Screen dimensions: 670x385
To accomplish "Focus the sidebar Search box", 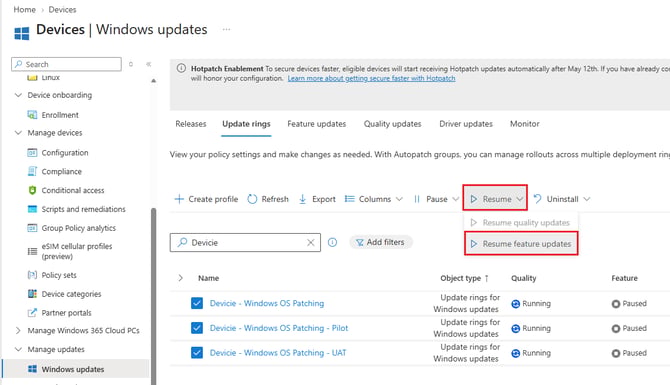I will 66,64.
